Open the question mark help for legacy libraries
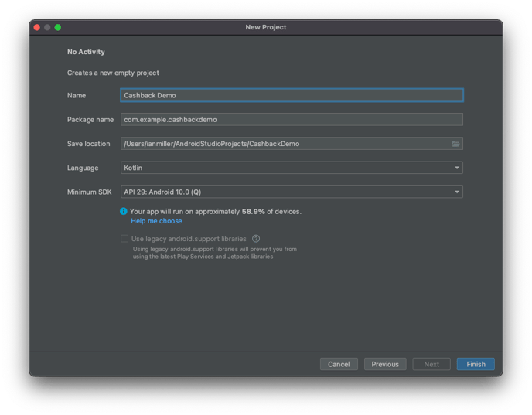Viewport: 532px width, 415px height. tap(256, 239)
